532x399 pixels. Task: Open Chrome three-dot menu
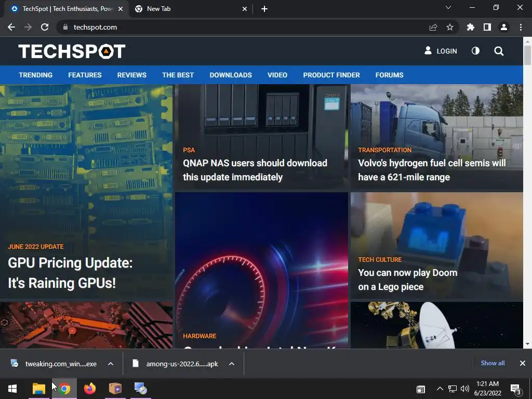pyautogui.click(x=521, y=27)
